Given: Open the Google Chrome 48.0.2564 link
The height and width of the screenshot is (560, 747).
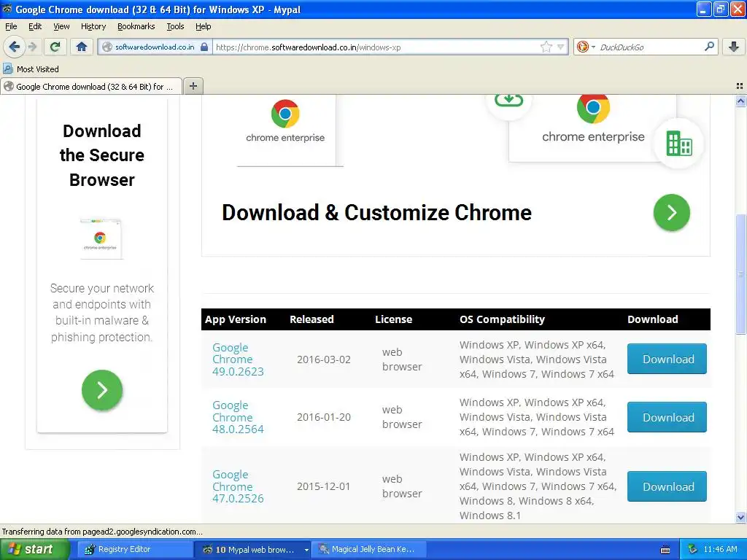Looking at the screenshot, I should (x=238, y=416).
